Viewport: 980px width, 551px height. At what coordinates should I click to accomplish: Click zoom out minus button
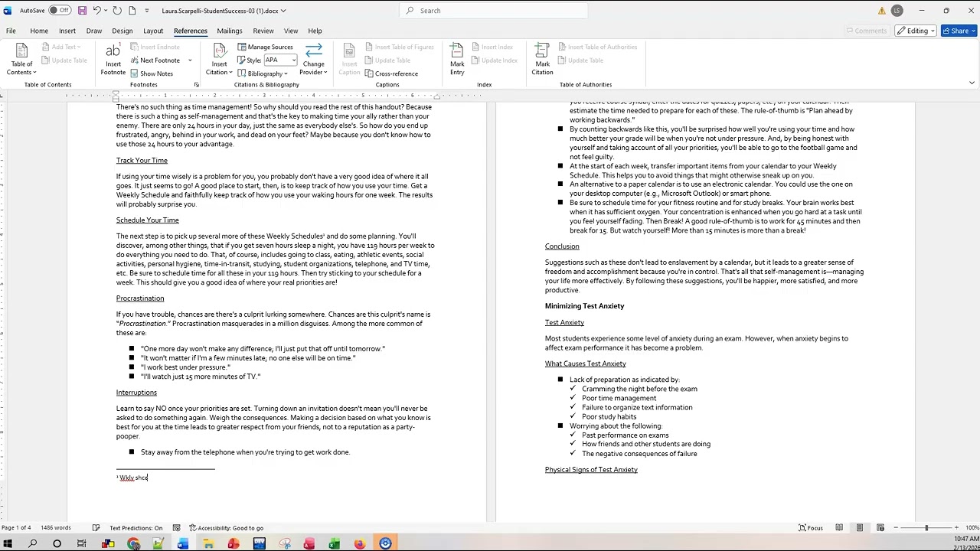click(x=896, y=528)
